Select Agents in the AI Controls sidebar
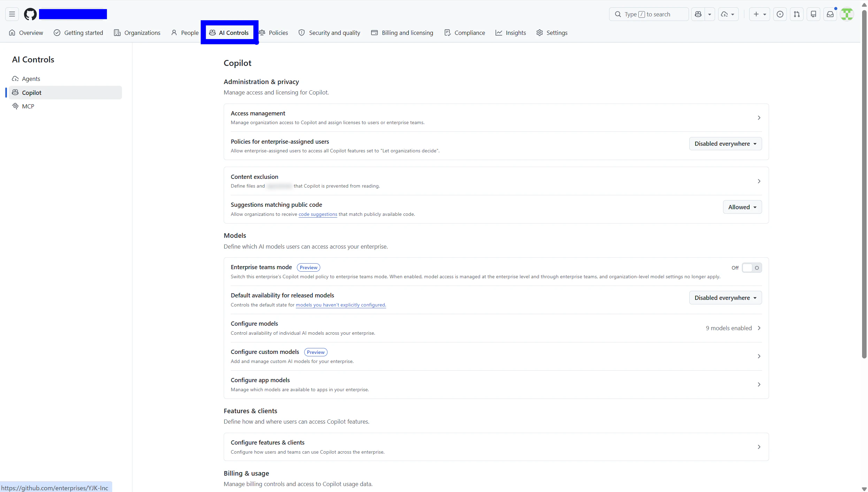This screenshot has height=492, width=868. click(x=66, y=79)
